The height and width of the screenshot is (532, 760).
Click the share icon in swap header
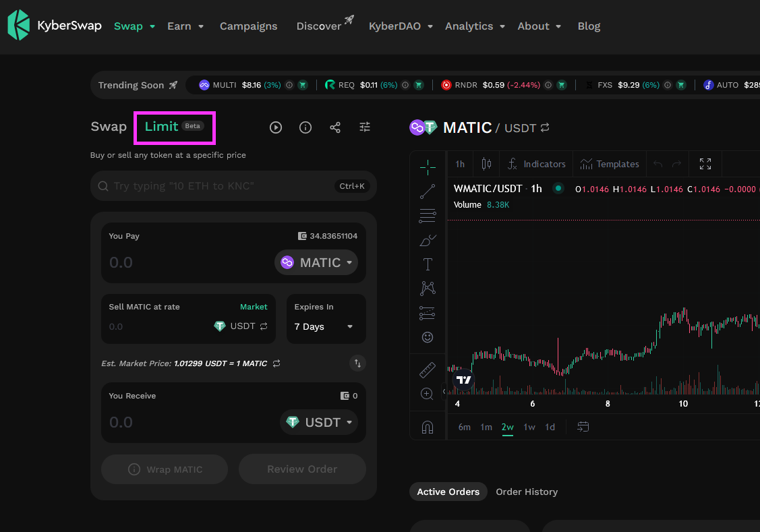click(335, 127)
